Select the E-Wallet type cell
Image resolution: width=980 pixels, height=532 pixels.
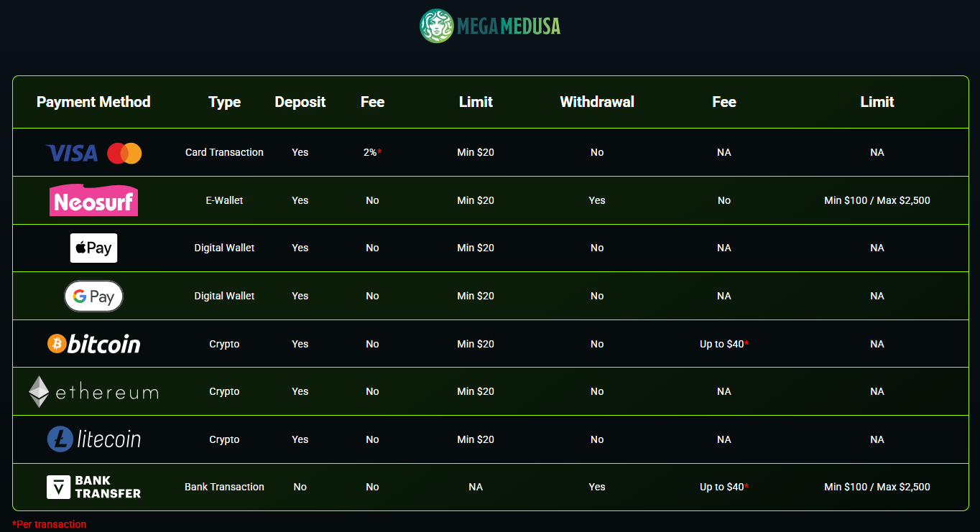[224, 200]
